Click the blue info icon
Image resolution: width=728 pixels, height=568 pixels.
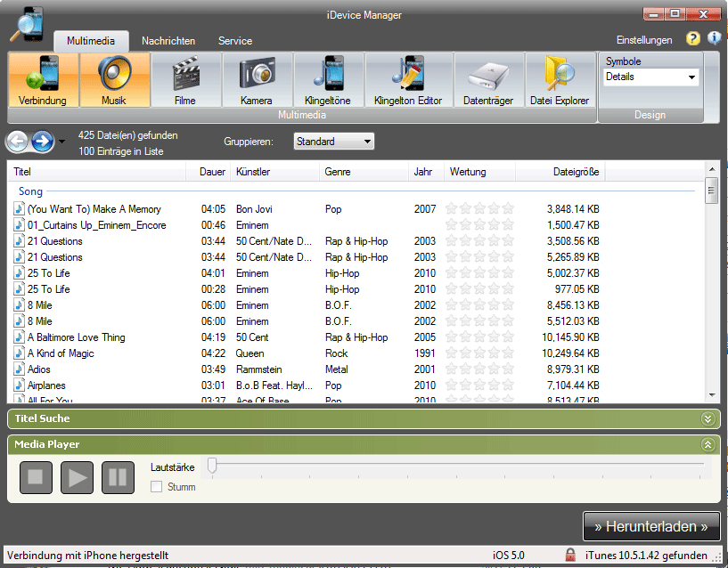point(714,38)
